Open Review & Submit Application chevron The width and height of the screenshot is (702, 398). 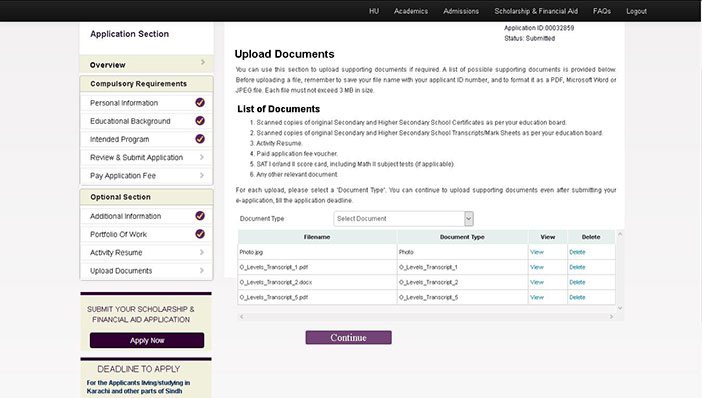point(201,157)
